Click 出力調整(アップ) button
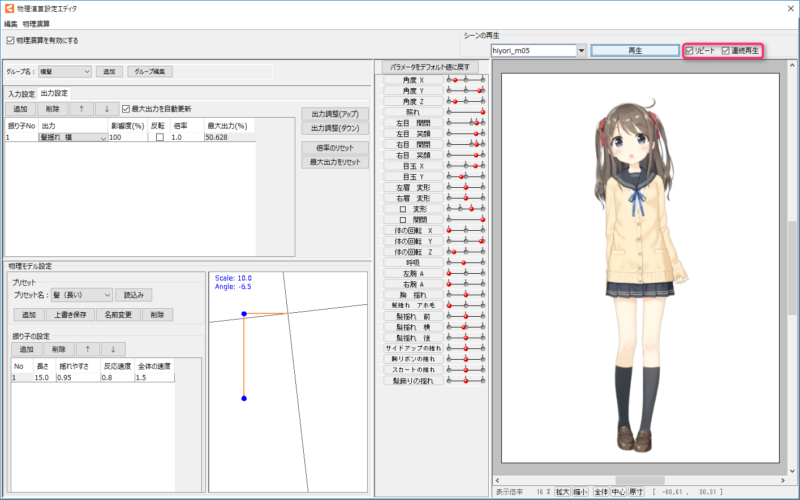Viewport: 800px width, 500px height. tap(335, 114)
